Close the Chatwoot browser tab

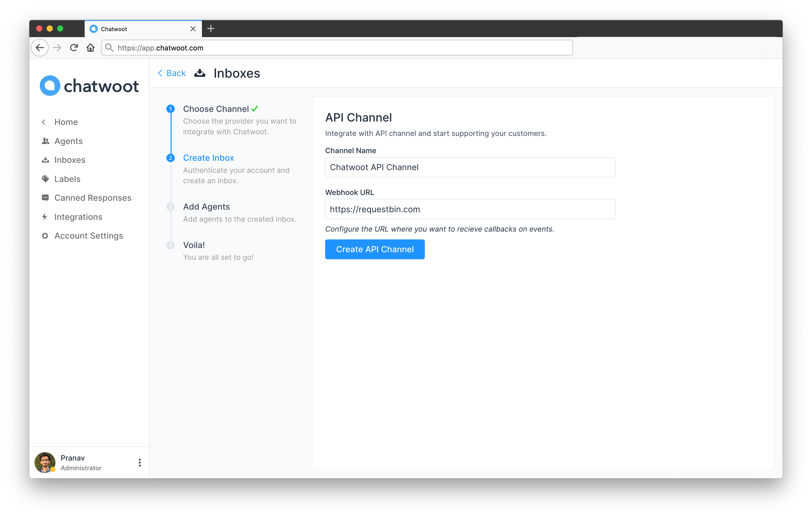[x=193, y=29]
